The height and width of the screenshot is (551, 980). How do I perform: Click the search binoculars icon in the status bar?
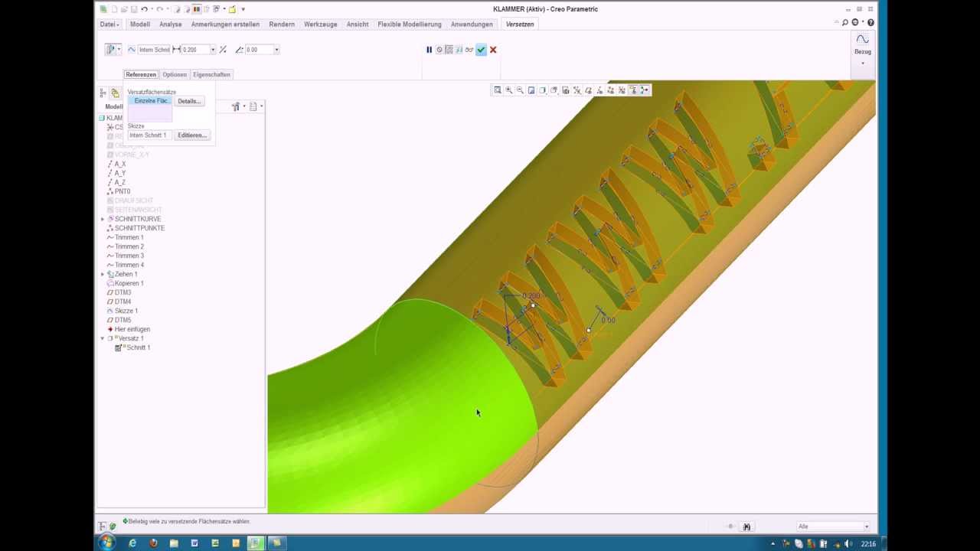746,527
